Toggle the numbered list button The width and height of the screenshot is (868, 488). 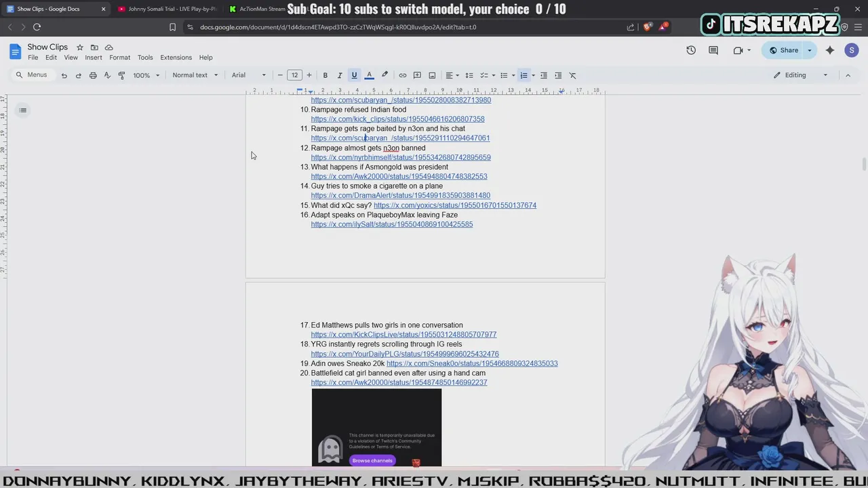[x=524, y=75]
